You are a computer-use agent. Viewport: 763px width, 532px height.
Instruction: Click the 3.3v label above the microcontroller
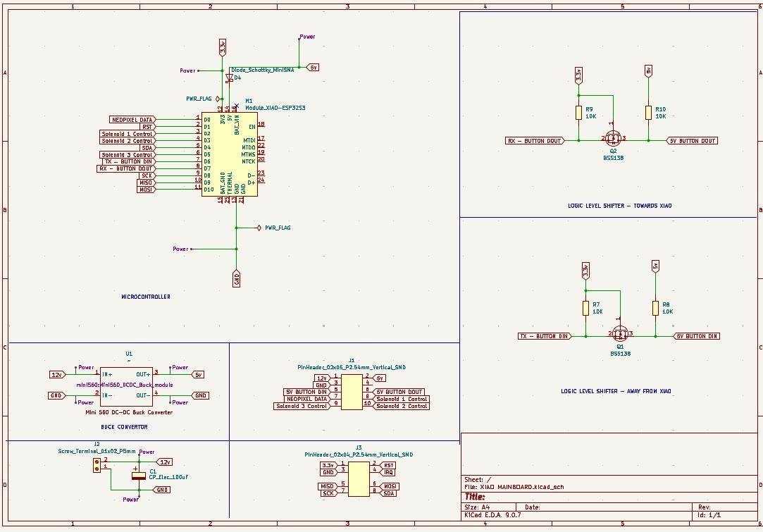(223, 48)
